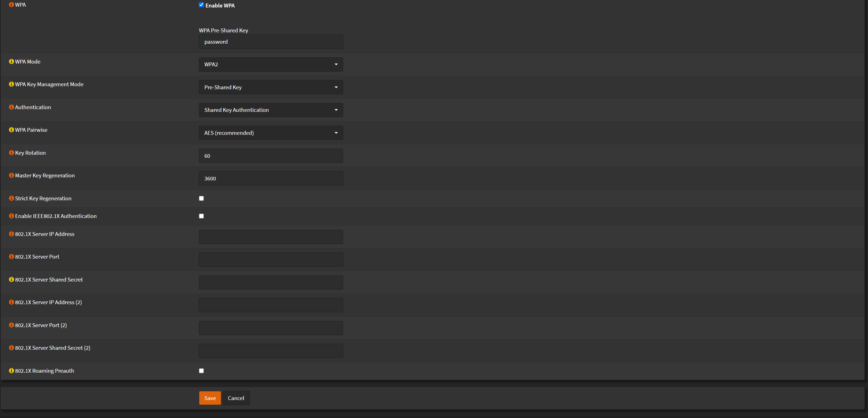Screen dimensions: 868x418
Task: Open the WPA Mode help info icon
Action: (x=11, y=61)
